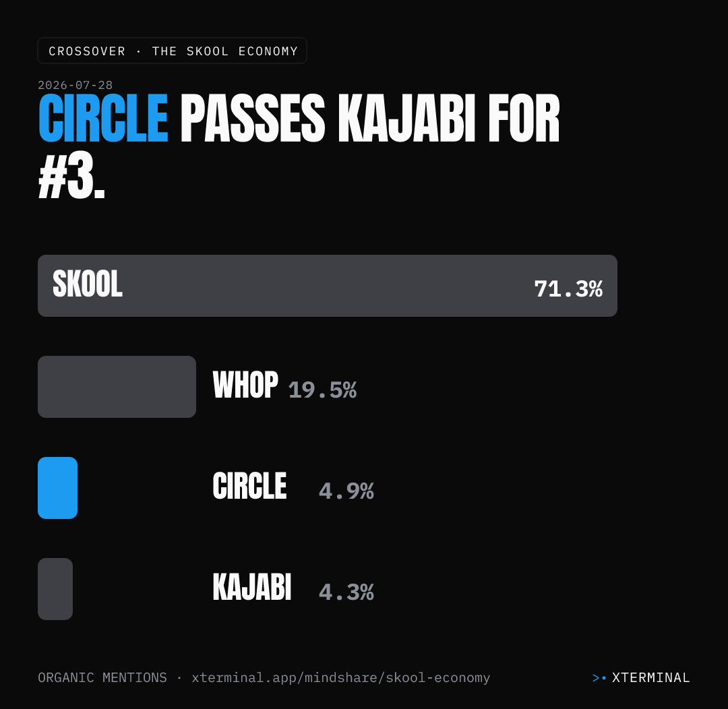Viewport: 728px width, 709px height.
Task: Select the KAJABI row label
Action: (x=252, y=587)
